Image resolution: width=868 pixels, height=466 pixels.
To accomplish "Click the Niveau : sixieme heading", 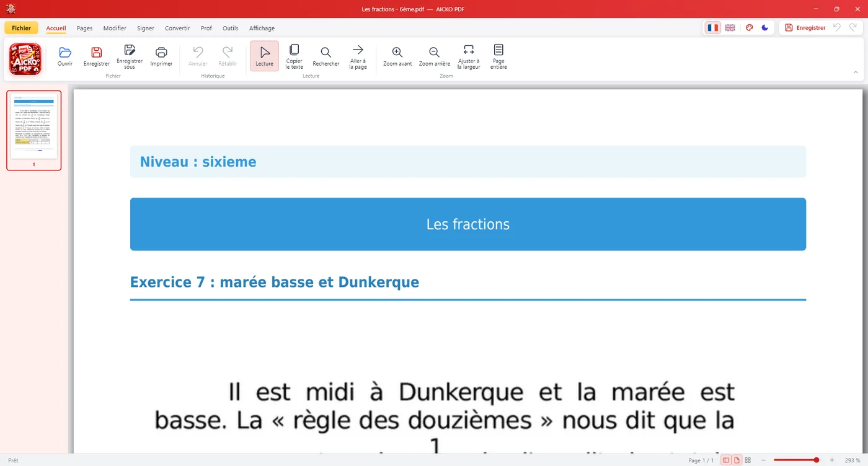I will coord(198,162).
